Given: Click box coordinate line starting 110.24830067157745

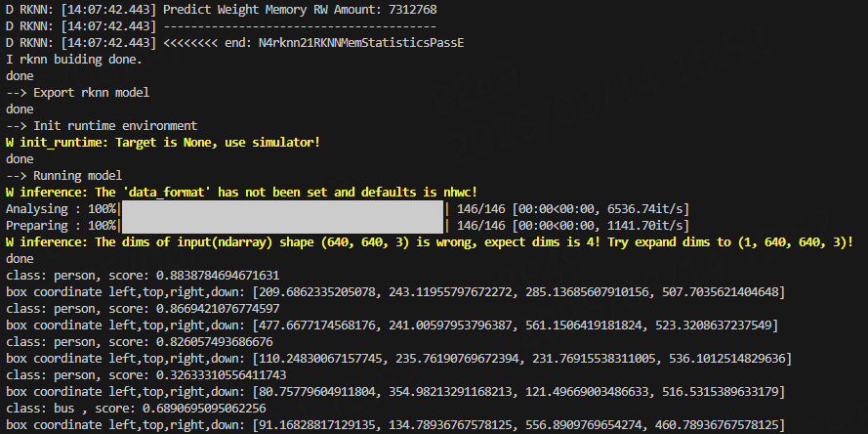Looking at the screenshot, I should click(398, 359).
